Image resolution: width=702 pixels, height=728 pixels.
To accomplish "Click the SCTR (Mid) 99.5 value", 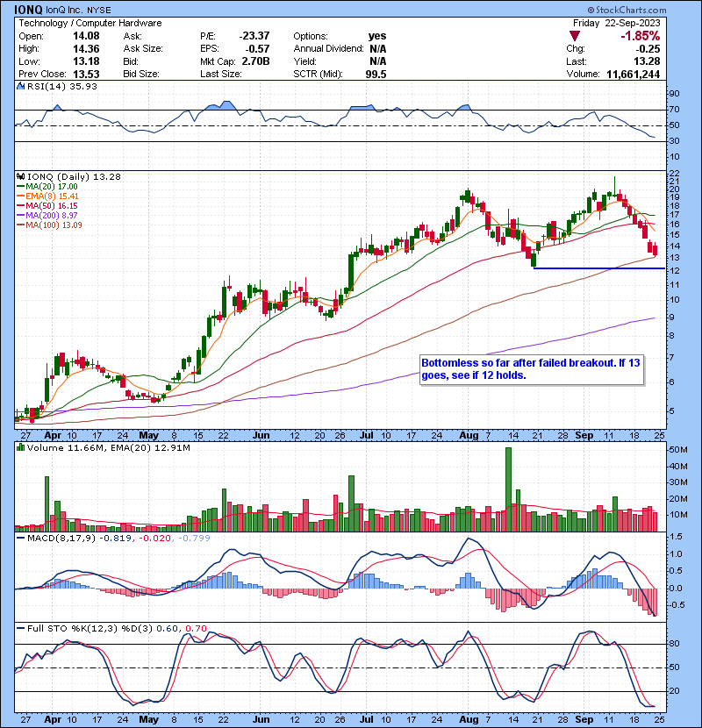I will [376, 74].
